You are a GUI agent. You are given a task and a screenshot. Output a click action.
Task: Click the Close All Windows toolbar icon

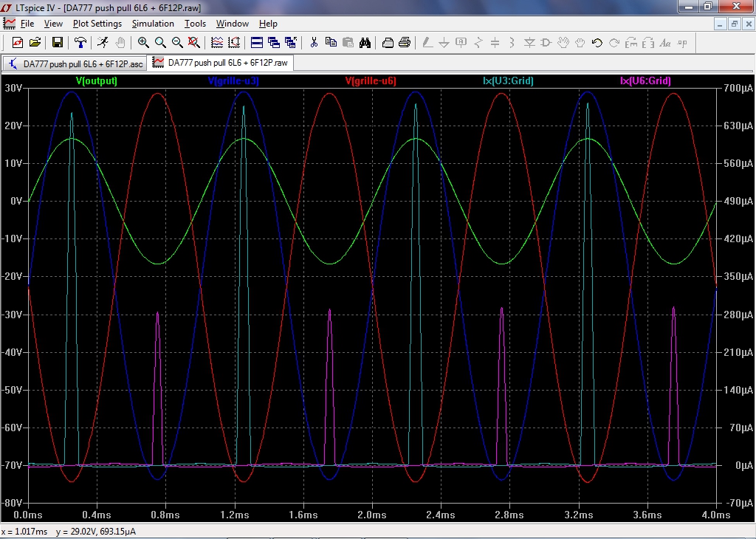291,43
